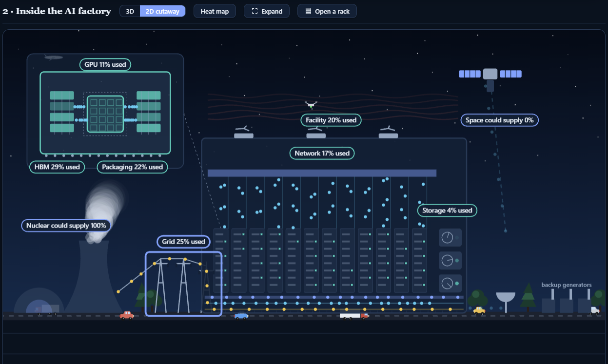Screen dimensions: 608x364
Task: Click the satellite dish near the trees
Action: 506,302
